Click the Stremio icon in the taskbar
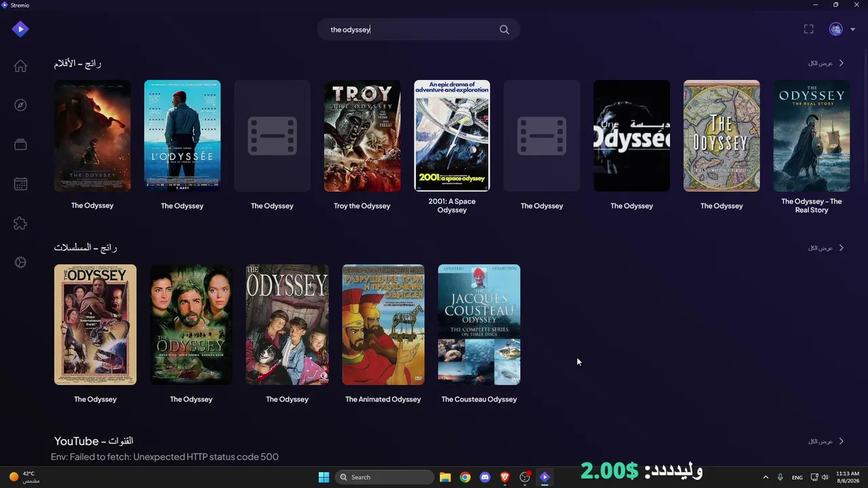868x488 pixels. (545, 477)
